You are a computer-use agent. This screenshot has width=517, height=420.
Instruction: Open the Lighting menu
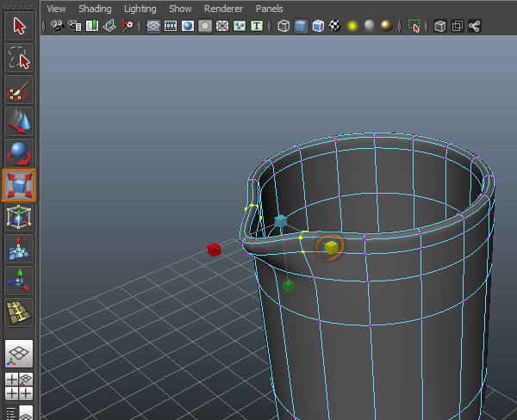point(140,9)
